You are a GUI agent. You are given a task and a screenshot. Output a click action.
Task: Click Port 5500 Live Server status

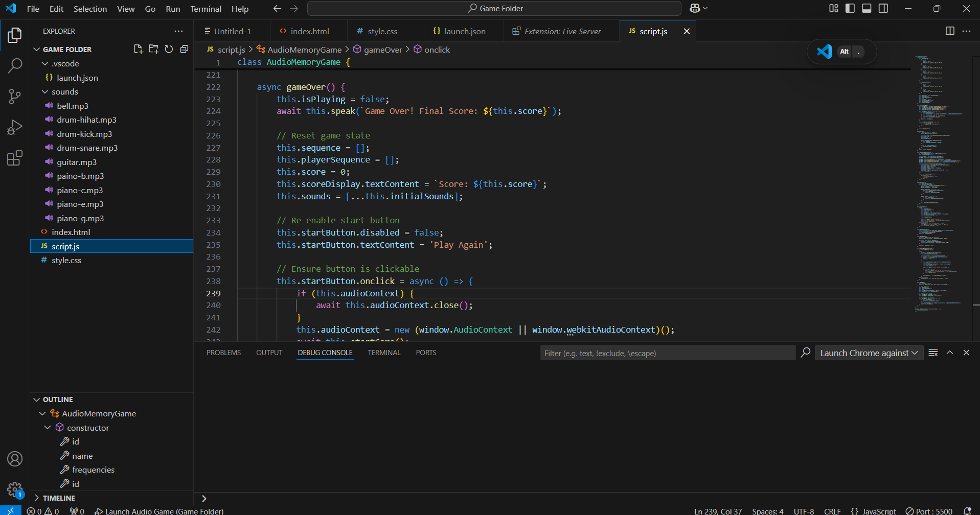tap(929, 511)
